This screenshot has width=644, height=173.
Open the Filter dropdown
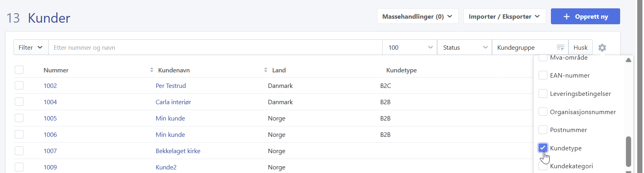[31, 48]
